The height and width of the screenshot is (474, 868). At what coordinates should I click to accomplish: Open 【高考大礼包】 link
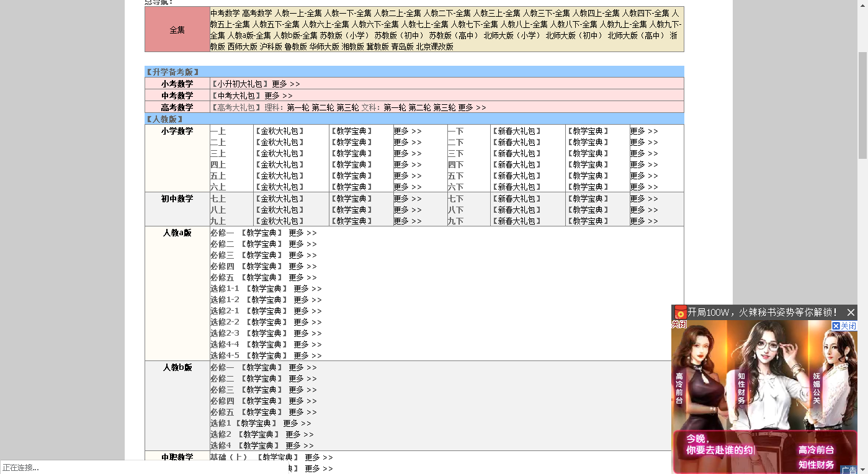[x=236, y=107]
